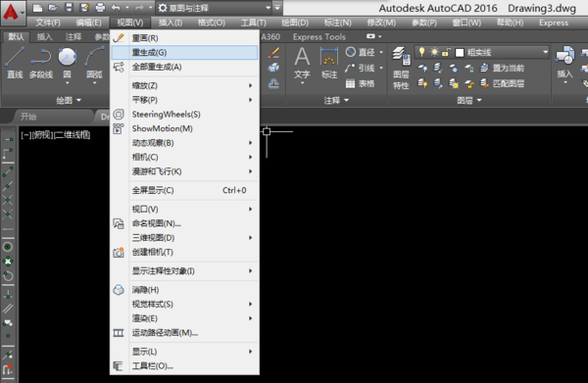Click the ShowMotion menu icon
This screenshot has width=588, height=383.
coord(119,128)
